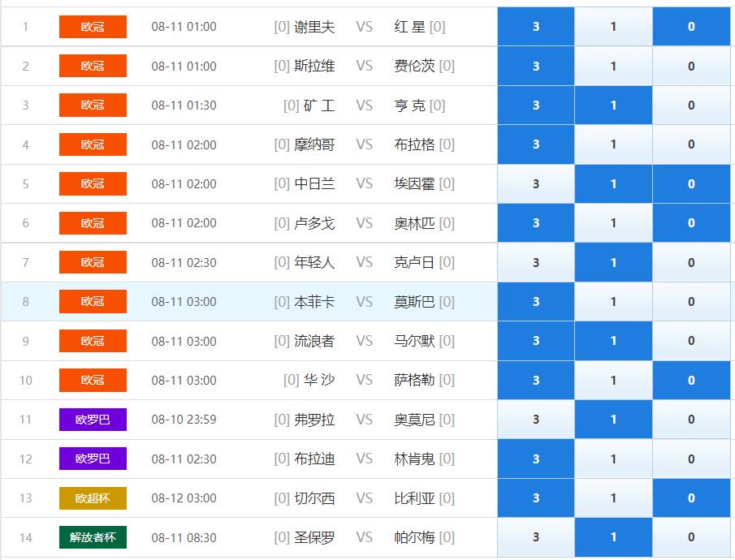Toggle option 0 for 切尔西 vs 比利亚
The image size is (735, 560).
[x=691, y=498]
